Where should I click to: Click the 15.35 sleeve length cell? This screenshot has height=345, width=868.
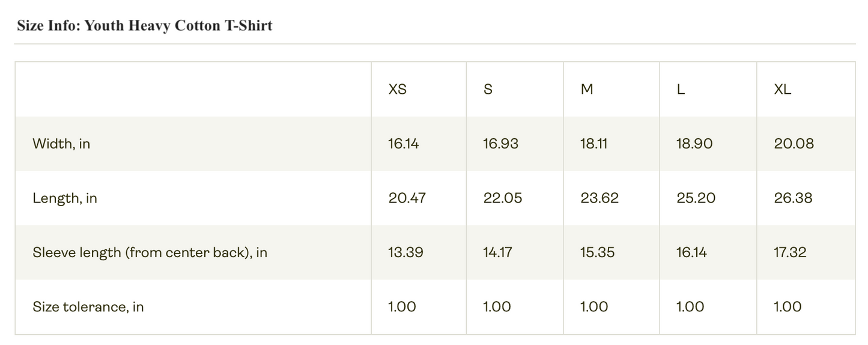[597, 252]
